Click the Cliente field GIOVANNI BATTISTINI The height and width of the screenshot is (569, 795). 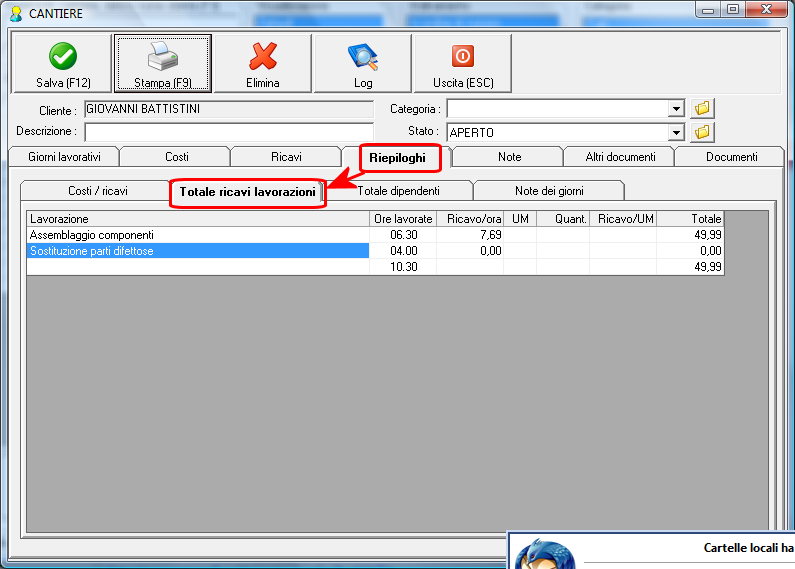coord(229,109)
